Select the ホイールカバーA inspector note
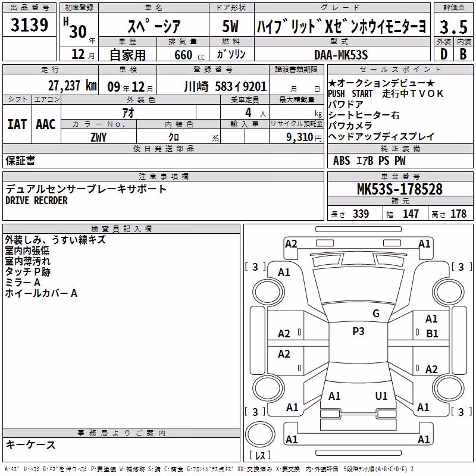Screen dimensions: 476x476 point(41,293)
